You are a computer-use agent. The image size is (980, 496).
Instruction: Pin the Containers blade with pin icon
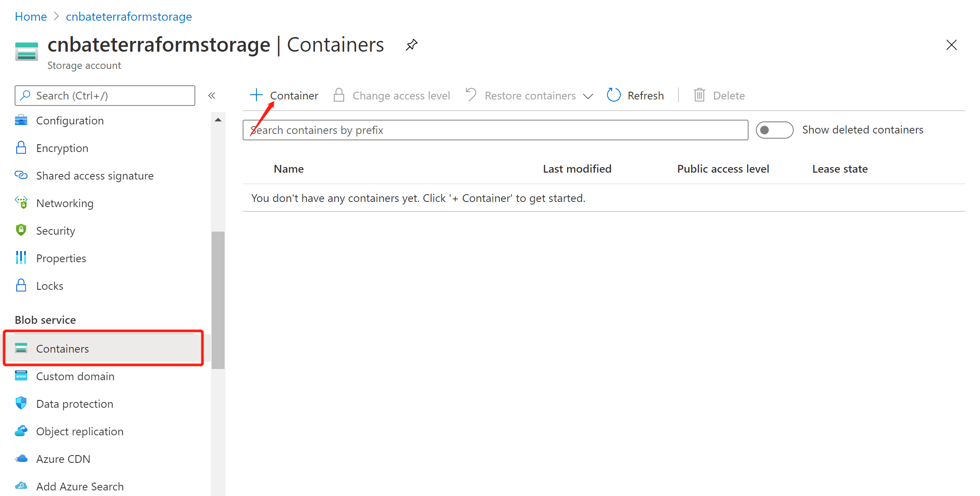(x=412, y=45)
